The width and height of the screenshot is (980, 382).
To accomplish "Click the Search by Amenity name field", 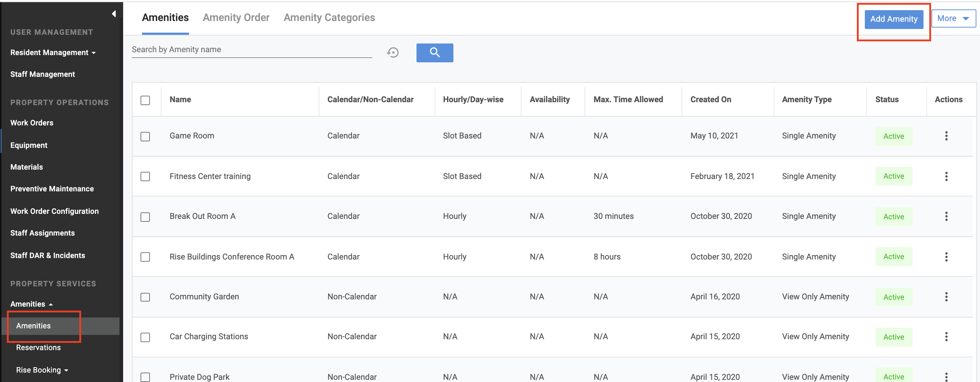I will (x=251, y=50).
